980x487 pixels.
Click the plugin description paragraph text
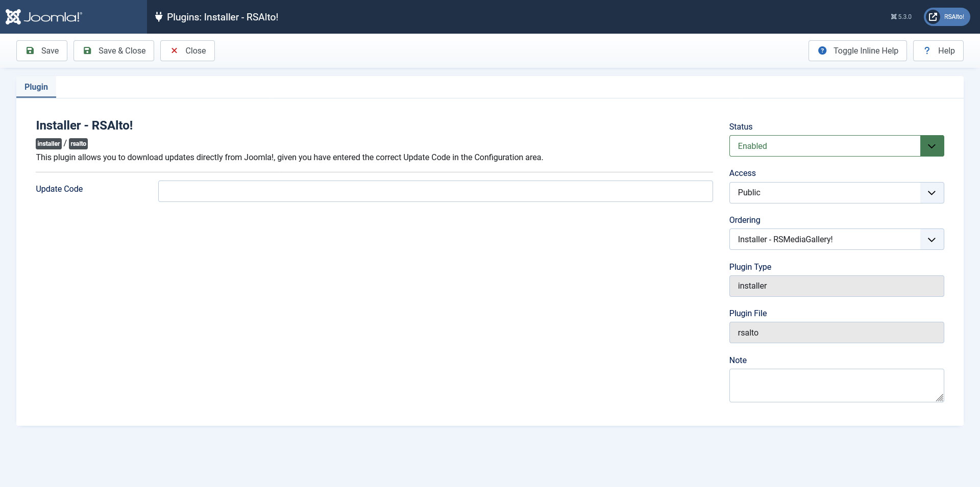289,157
